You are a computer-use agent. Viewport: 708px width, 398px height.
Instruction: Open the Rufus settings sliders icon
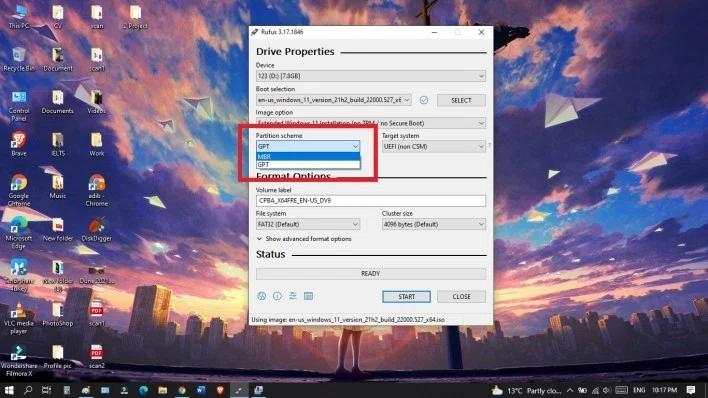293,296
